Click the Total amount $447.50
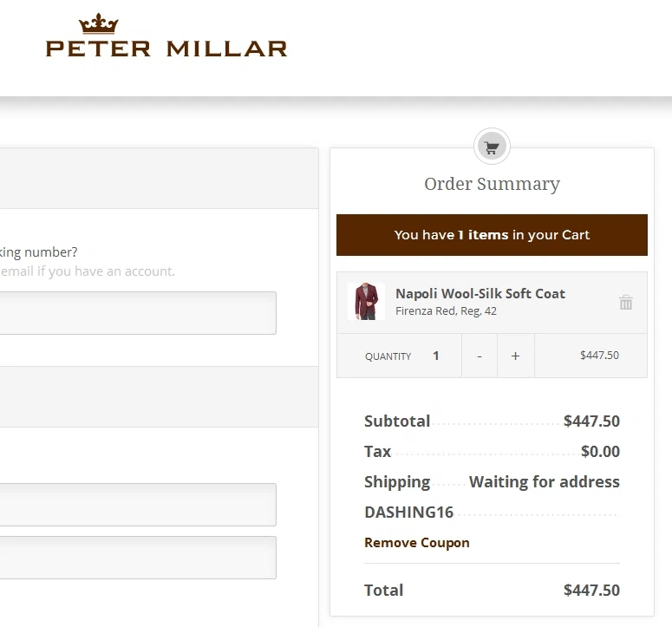Image resolution: width=672 pixels, height=627 pixels. coord(591,590)
